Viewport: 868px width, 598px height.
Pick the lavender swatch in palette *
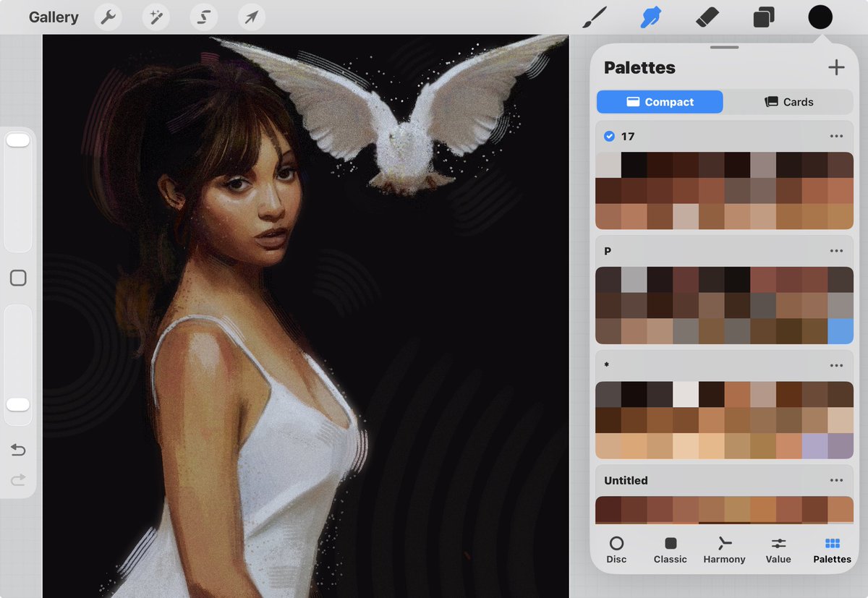coord(814,446)
